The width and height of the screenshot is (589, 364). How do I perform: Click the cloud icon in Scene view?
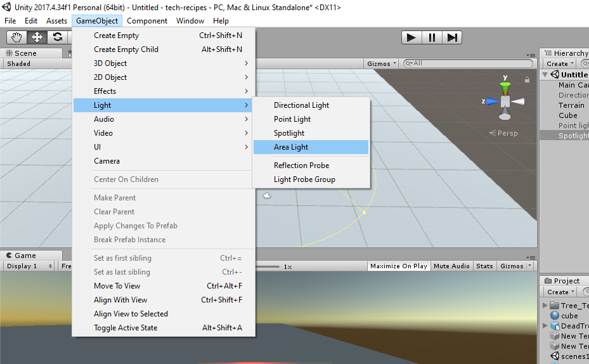tap(267, 195)
